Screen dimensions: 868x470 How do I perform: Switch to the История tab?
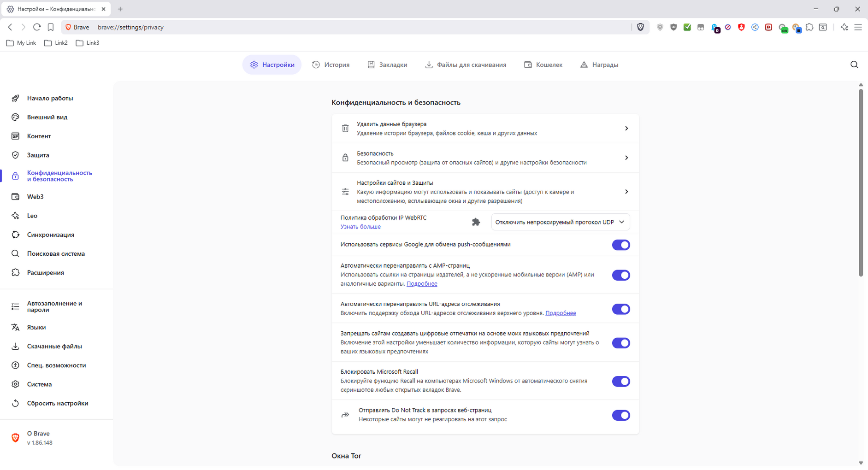pyautogui.click(x=331, y=65)
